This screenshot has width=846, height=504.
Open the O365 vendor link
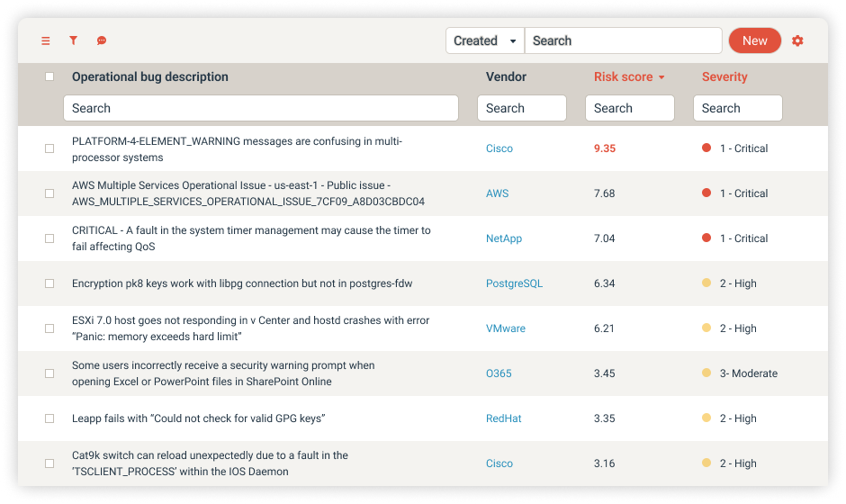[x=499, y=373]
